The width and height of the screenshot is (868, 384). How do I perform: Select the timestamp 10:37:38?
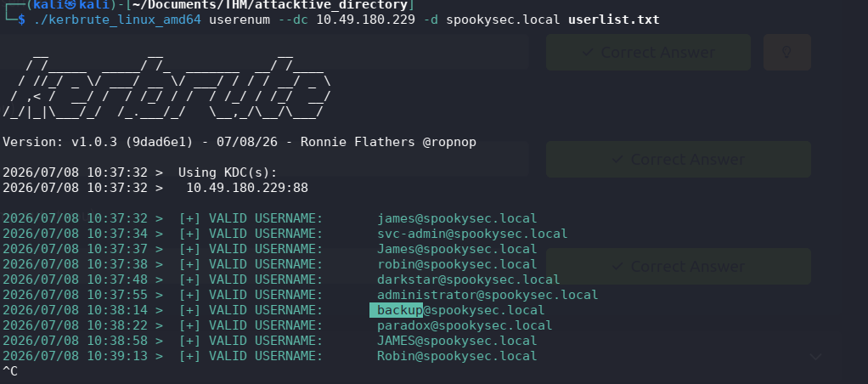click(x=117, y=264)
